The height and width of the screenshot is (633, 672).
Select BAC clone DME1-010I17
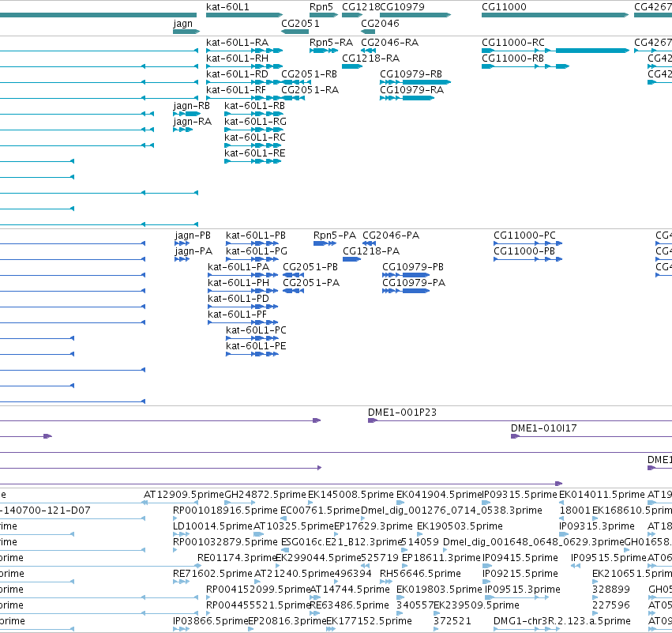point(543,428)
